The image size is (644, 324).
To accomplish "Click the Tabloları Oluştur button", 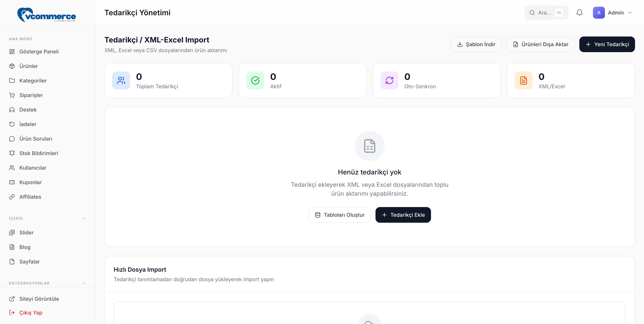I will (340, 215).
